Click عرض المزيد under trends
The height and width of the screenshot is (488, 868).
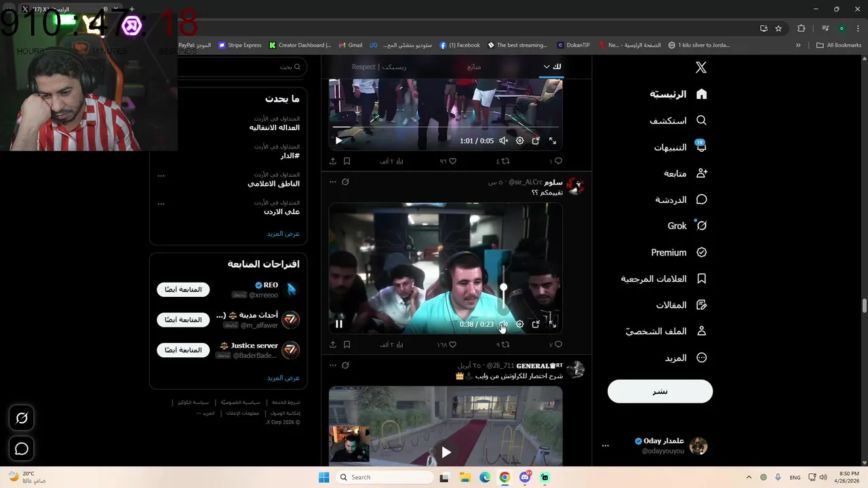283,234
